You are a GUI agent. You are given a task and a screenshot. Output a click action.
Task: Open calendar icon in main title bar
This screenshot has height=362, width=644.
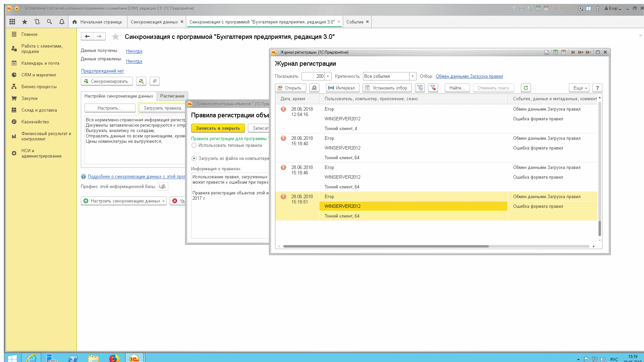click(546, 8)
